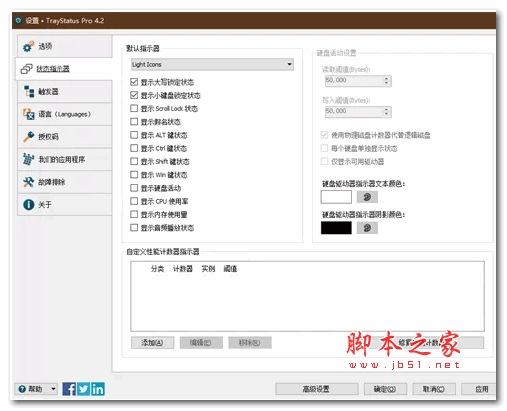
Task: Toggle 显示大写锁定状态 checkbox
Action: pos(134,82)
